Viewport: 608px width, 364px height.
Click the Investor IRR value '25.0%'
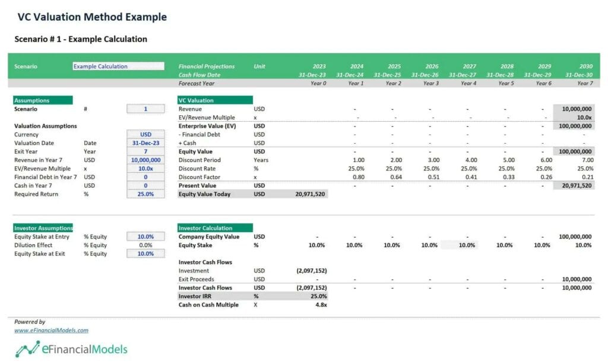coord(318,296)
